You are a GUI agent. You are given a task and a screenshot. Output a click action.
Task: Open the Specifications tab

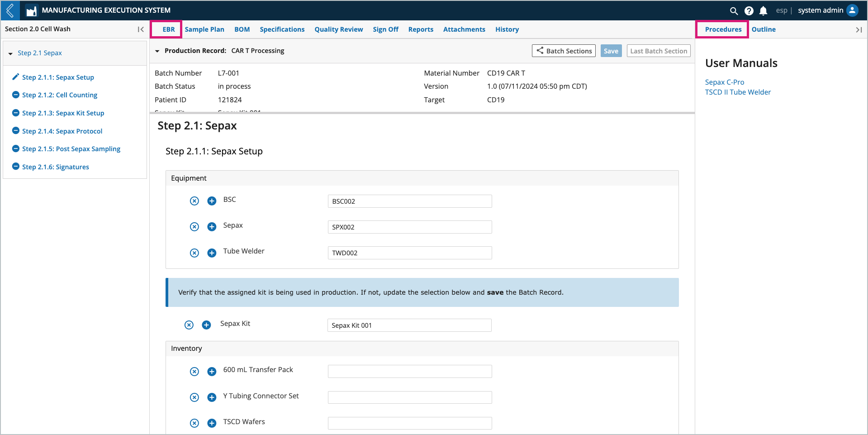click(x=282, y=29)
